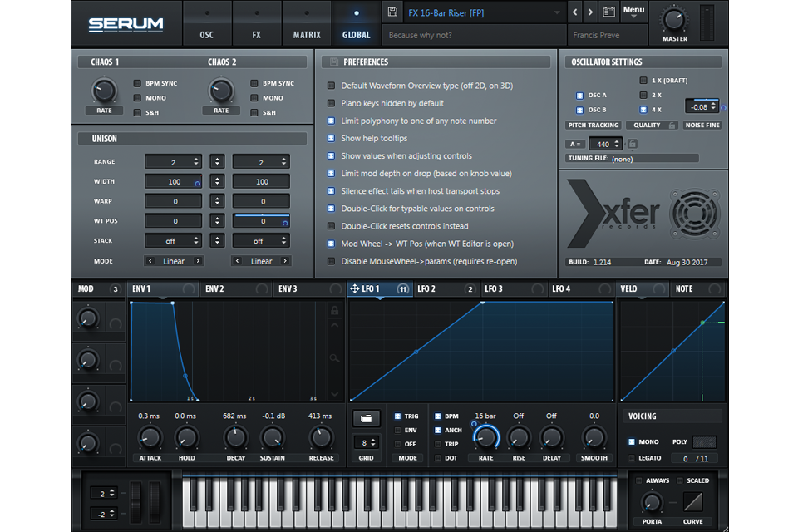
Task: Click the Because why not comment field
Action: pos(474,35)
